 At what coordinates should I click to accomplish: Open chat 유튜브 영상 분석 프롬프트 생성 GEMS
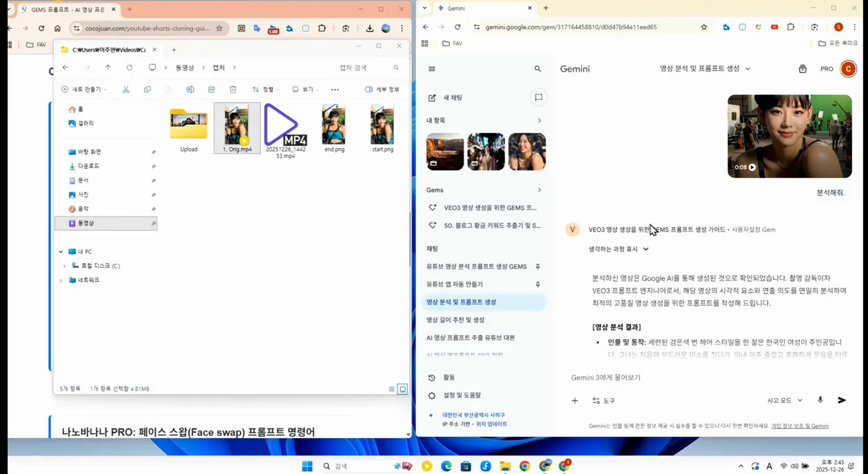(x=477, y=267)
